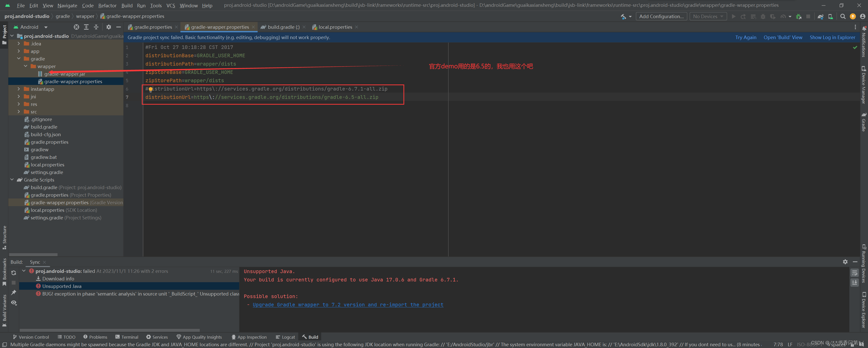Image resolution: width=868 pixels, height=348 pixels.
Task: Click the Build panel settings gear
Action: tap(845, 262)
